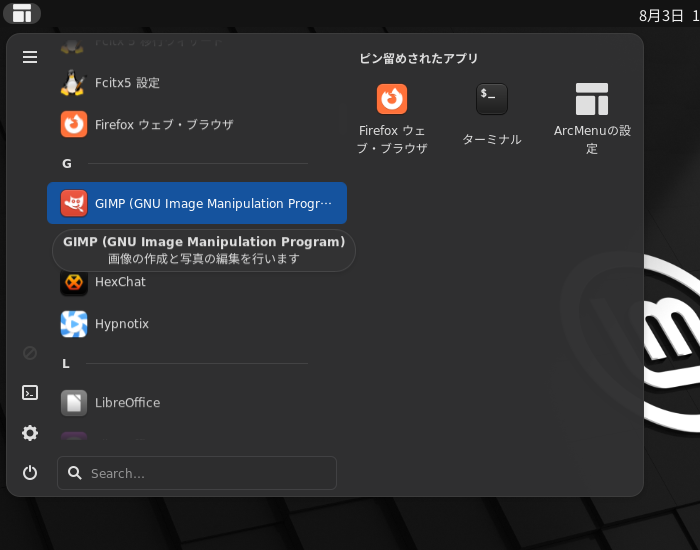
Task: Click ピン留めされたアプリ heading
Action: click(419, 58)
